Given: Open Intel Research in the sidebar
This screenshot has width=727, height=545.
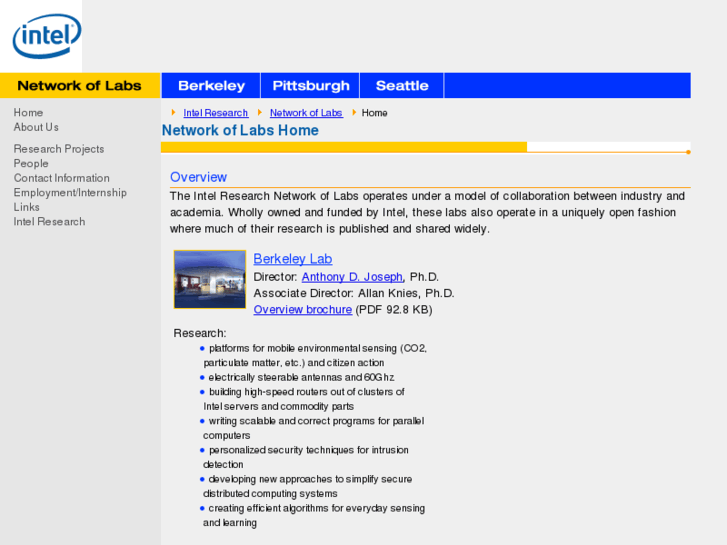Looking at the screenshot, I should [x=49, y=222].
